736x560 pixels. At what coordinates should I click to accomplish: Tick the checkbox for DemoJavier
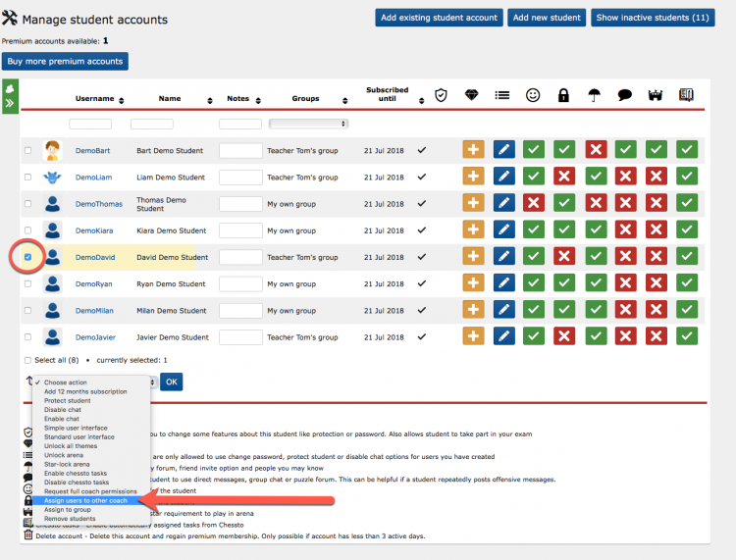click(x=28, y=337)
